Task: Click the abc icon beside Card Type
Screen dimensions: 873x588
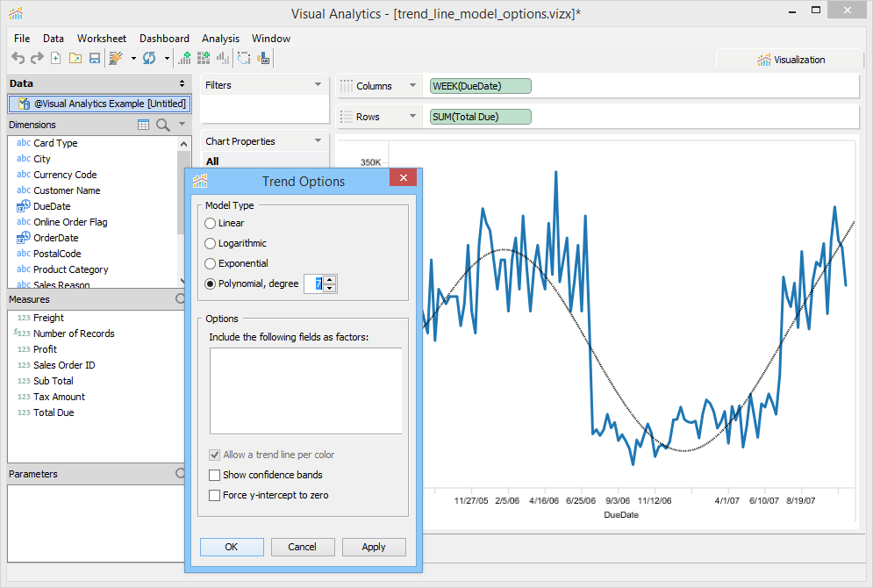Action: [24, 142]
